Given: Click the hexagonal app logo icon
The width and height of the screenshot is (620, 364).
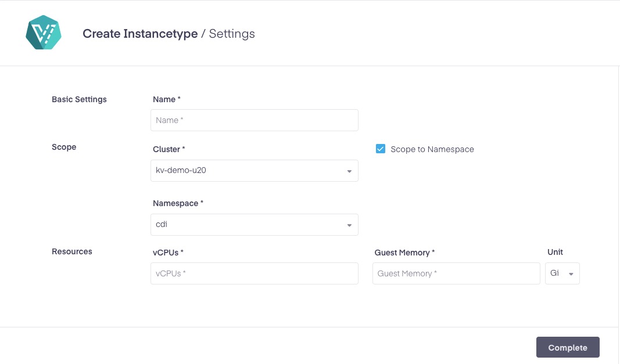Looking at the screenshot, I should click(44, 33).
